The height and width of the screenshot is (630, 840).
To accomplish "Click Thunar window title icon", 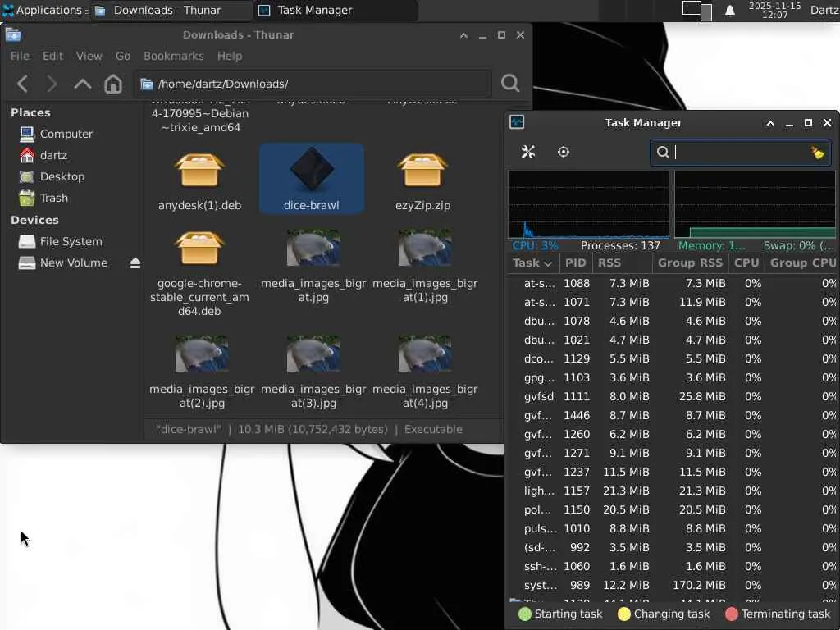I will point(13,34).
